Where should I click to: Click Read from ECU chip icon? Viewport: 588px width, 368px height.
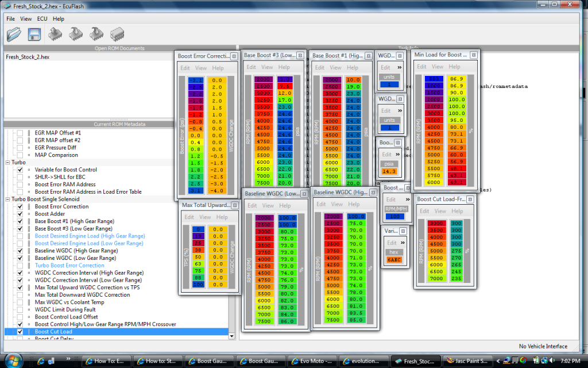click(x=55, y=34)
